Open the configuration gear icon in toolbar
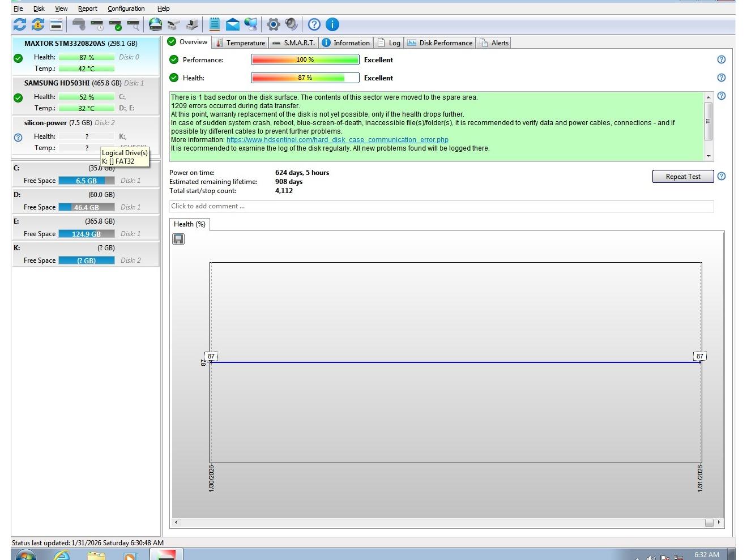 274,24
